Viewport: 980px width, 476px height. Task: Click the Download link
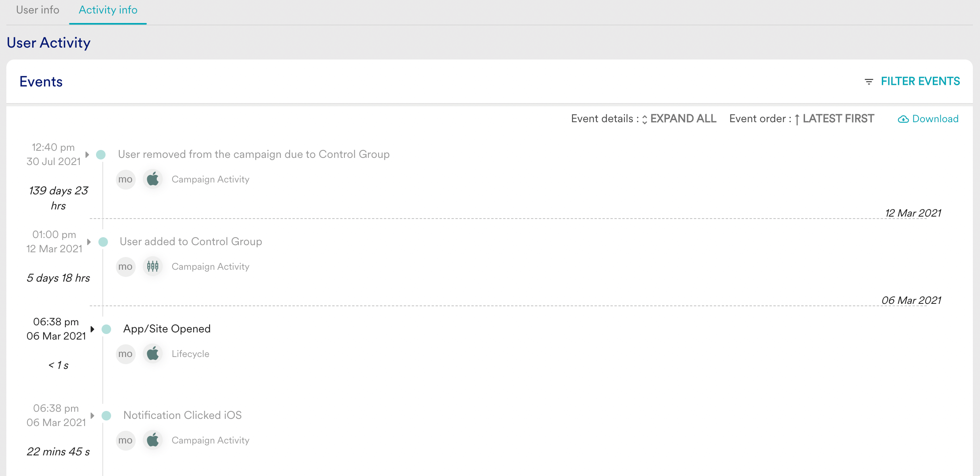click(935, 119)
